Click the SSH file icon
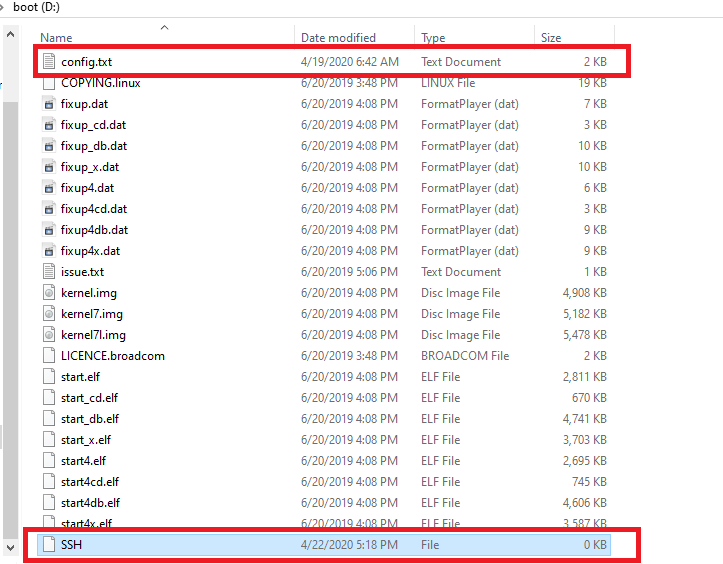 (x=49, y=544)
